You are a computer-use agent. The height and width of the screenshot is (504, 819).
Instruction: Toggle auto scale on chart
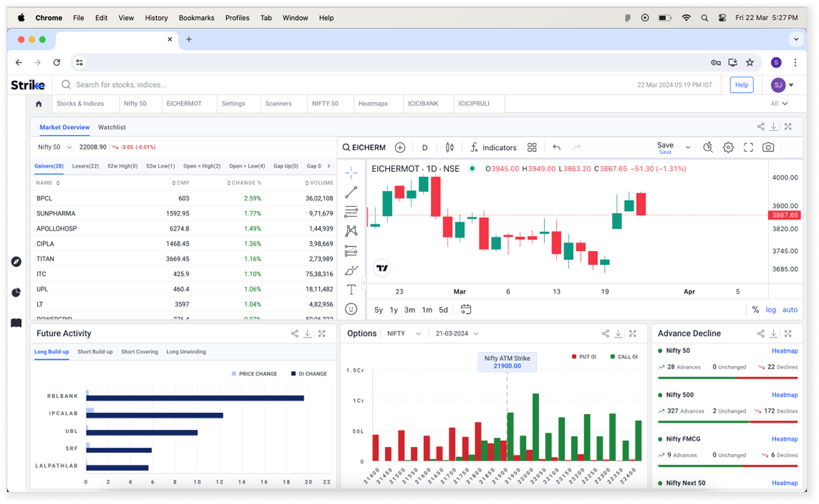tap(790, 310)
